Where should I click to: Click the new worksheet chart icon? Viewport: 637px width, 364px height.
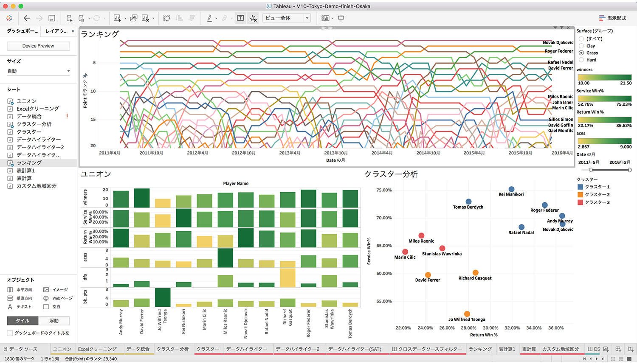(x=118, y=18)
